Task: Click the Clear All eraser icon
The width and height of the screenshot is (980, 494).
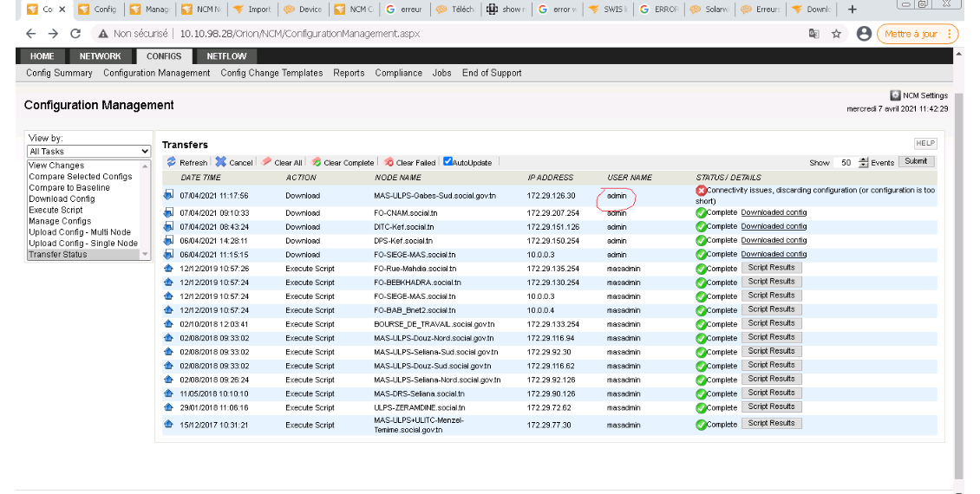Action: (267, 162)
